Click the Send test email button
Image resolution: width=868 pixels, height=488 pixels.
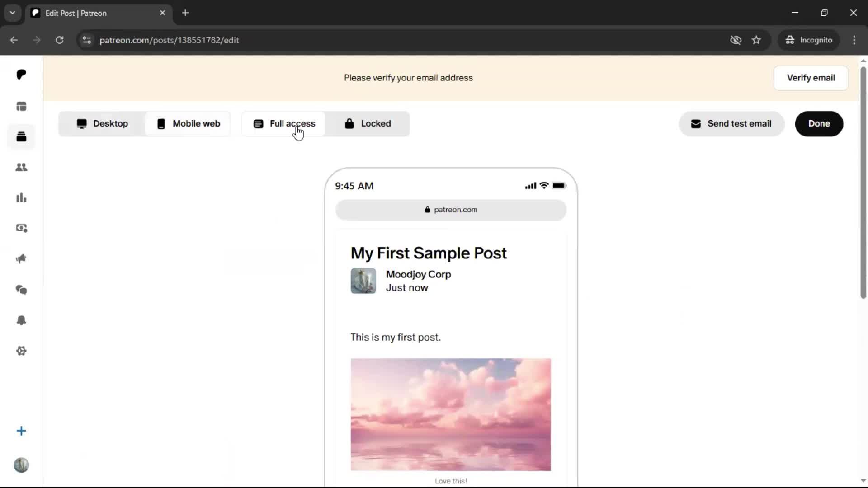[x=731, y=124]
